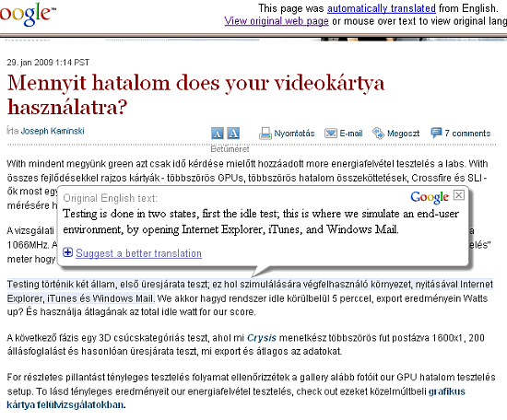The height and width of the screenshot is (420, 507).
Task: Click the article headline Mennyit hatalom
Action: click(x=195, y=95)
